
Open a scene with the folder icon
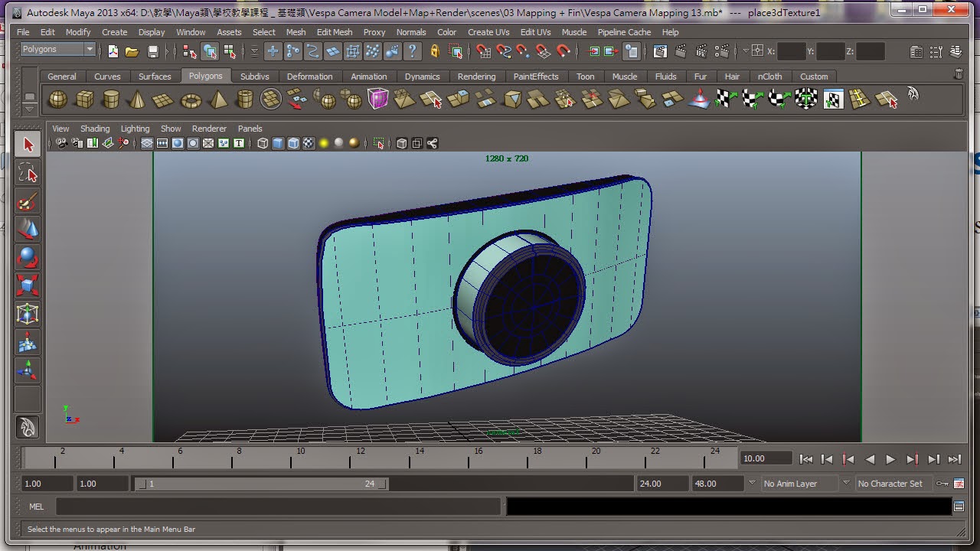point(131,51)
